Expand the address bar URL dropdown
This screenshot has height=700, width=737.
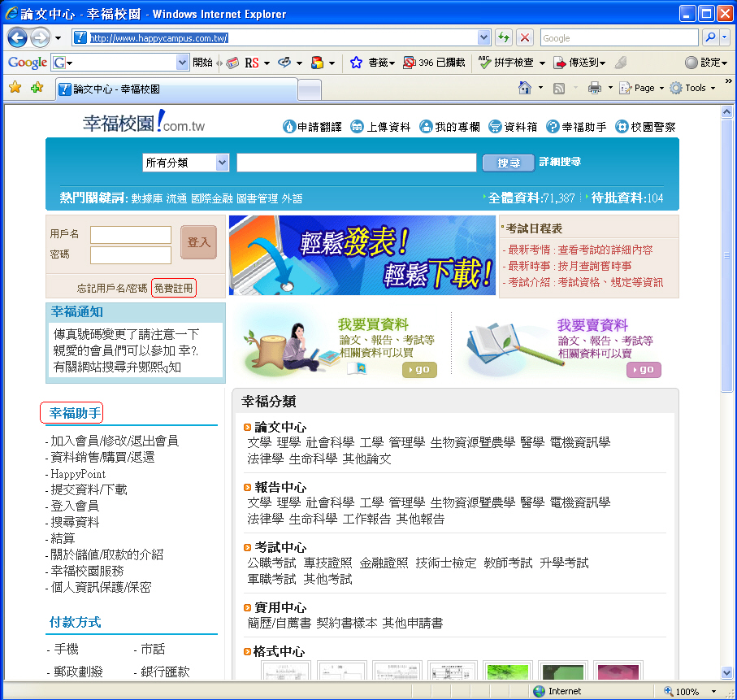(x=483, y=37)
